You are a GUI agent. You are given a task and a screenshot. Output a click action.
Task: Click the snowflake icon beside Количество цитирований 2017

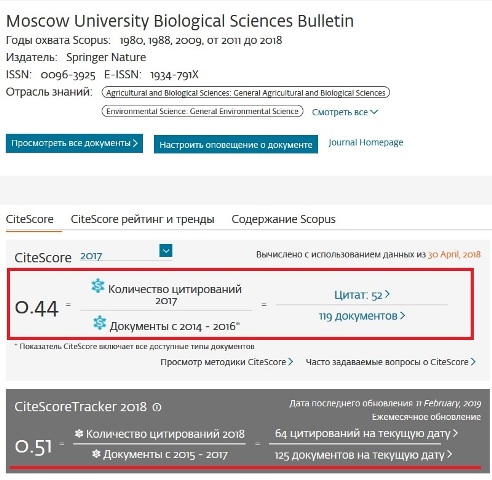[98, 286]
